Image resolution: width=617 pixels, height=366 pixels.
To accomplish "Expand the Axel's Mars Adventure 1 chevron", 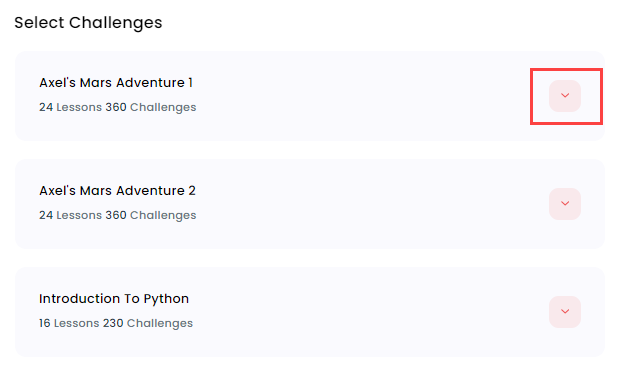I will coord(565,96).
